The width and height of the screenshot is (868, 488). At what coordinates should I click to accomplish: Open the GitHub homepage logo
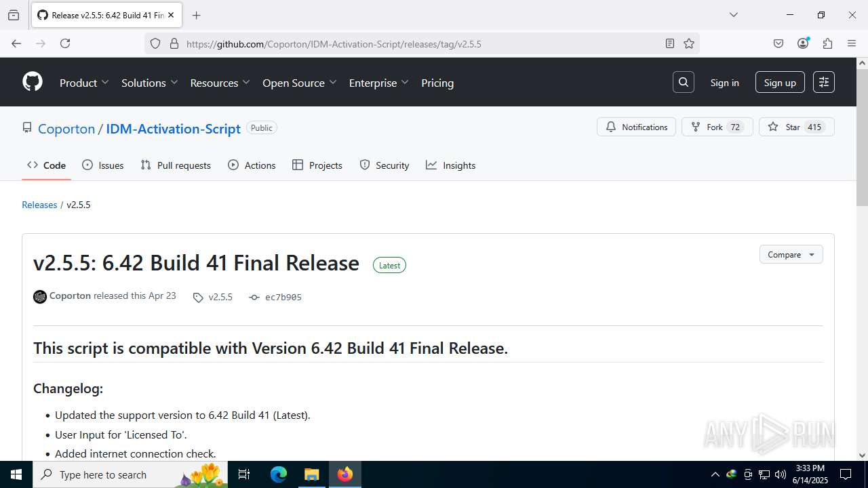click(x=33, y=82)
